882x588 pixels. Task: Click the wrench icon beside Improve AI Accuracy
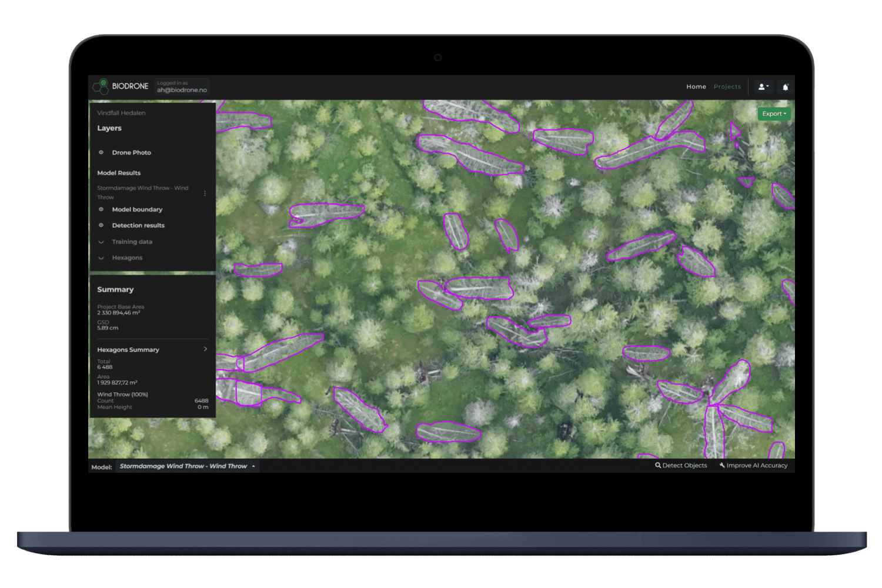721,465
